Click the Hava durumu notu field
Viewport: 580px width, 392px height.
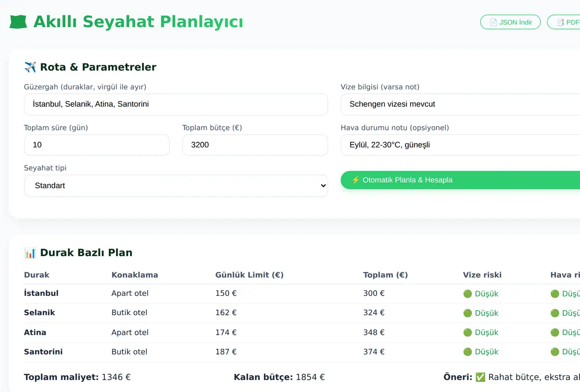pos(460,145)
